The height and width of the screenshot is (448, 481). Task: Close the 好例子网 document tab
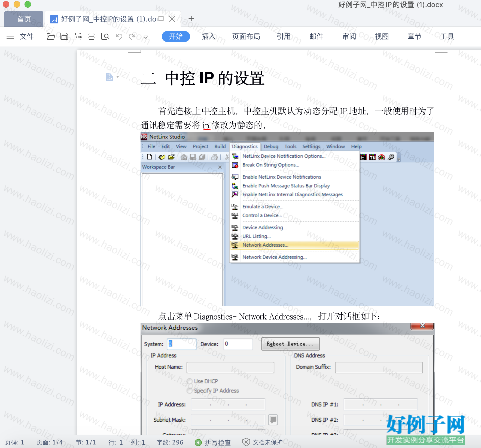click(172, 19)
